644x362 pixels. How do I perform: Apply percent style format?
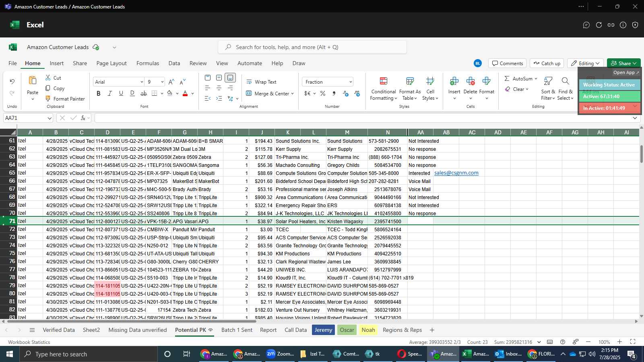pyautogui.click(x=323, y=93)
